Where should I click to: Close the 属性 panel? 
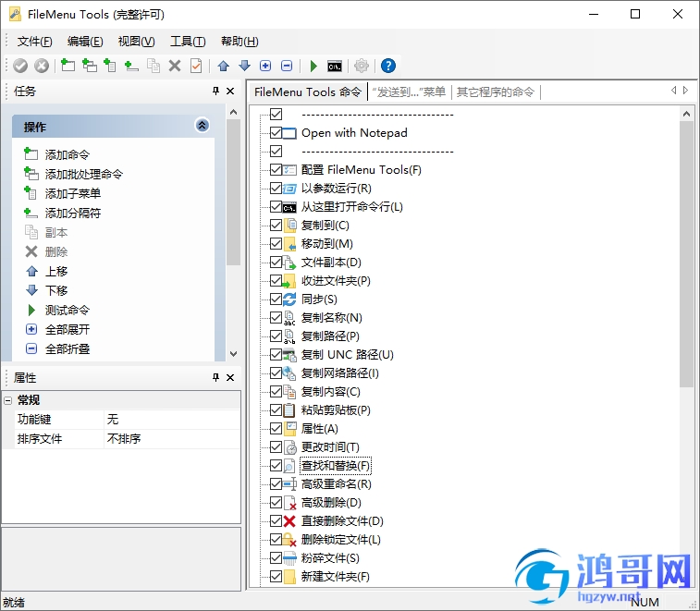click(230, 377)
